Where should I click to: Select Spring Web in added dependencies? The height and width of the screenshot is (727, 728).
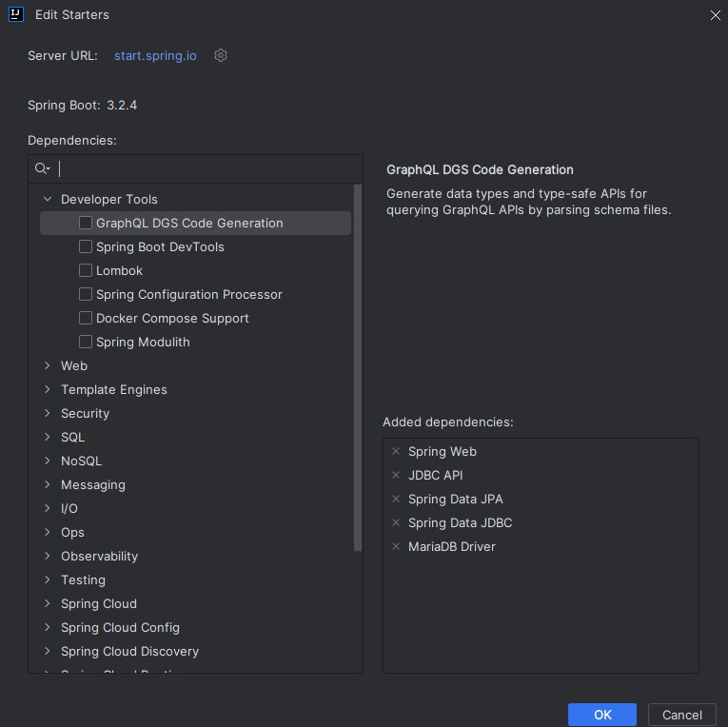[442, 451]
